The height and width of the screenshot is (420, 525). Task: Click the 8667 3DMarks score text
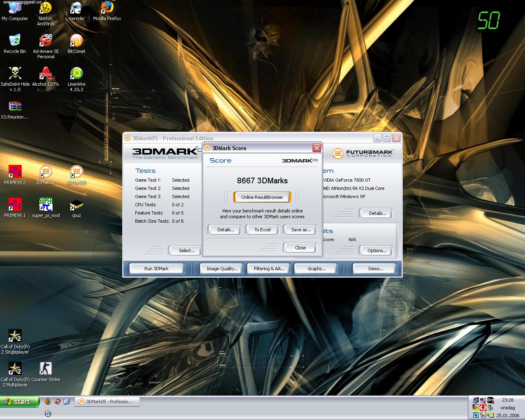click(x=262, y=181)
